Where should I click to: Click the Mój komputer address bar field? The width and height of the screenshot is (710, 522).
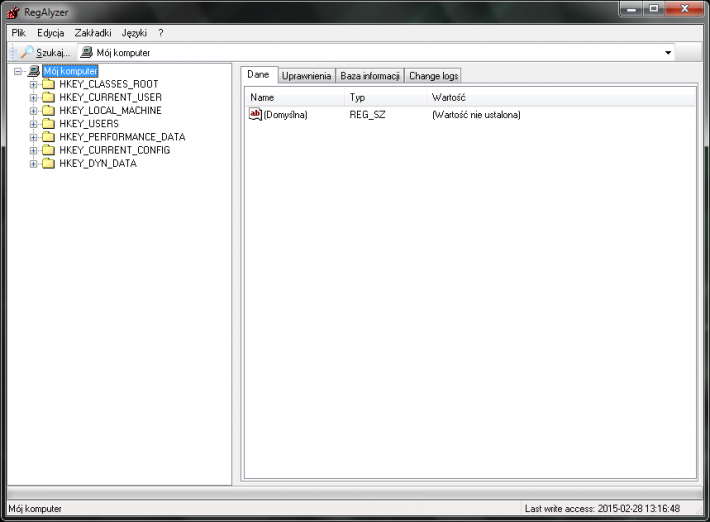click(376, 53)
